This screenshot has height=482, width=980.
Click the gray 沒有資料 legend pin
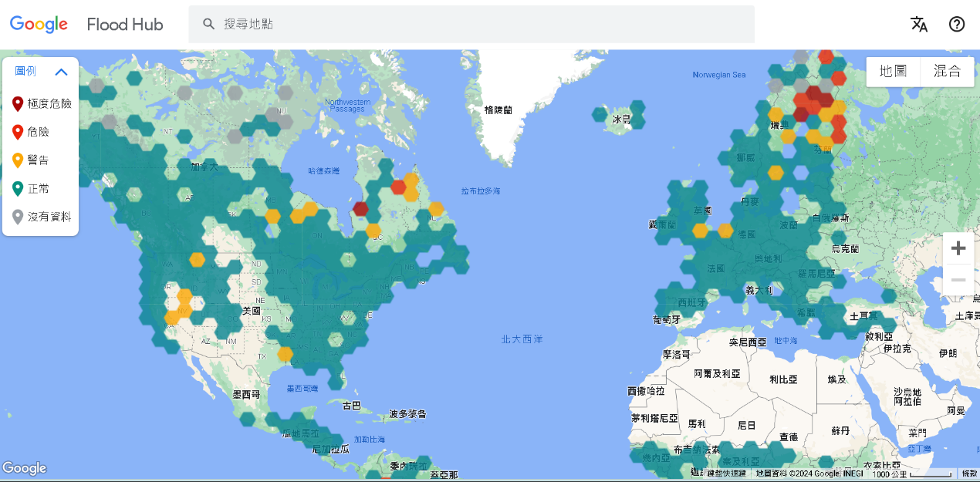18,217
